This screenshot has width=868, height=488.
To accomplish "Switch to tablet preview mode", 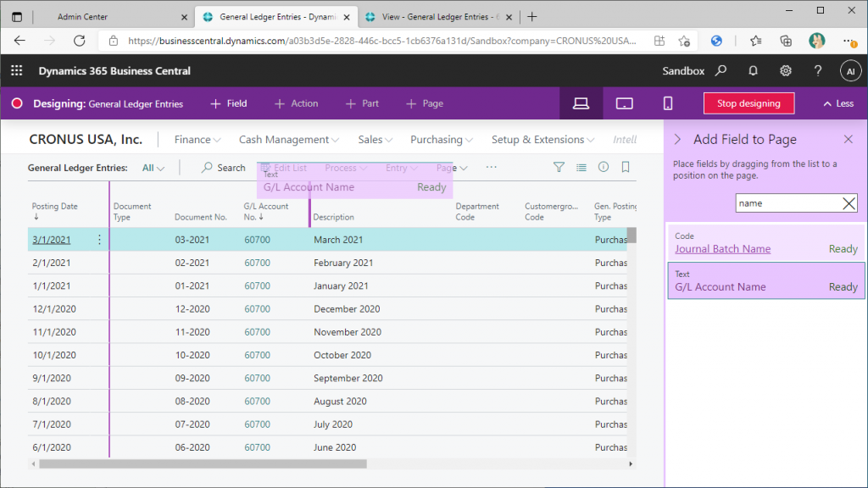I will click(625, 103).
